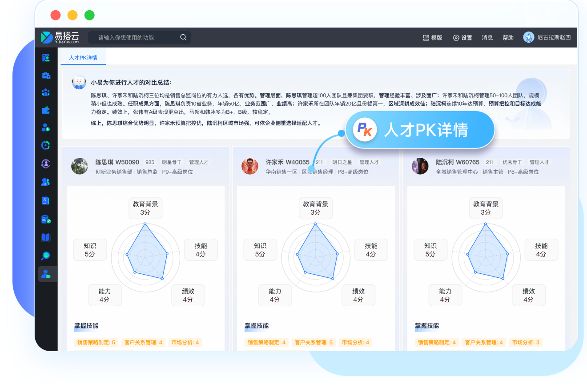Click the 帮助 help link

[508, 38]
